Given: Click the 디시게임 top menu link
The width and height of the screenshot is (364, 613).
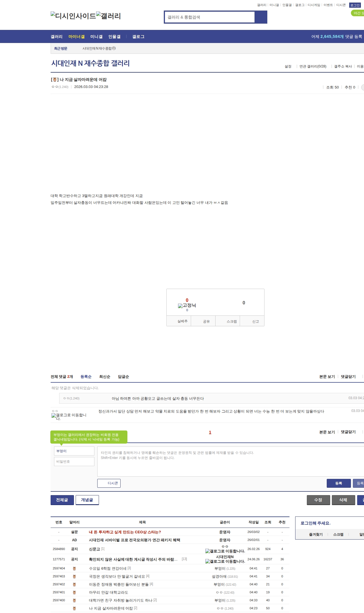Looking at the screenshot, I should click(314, 5).
